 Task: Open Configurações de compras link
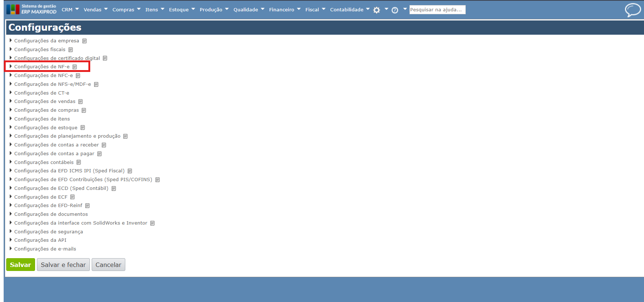pyautogui.click(x=46, y=110)
